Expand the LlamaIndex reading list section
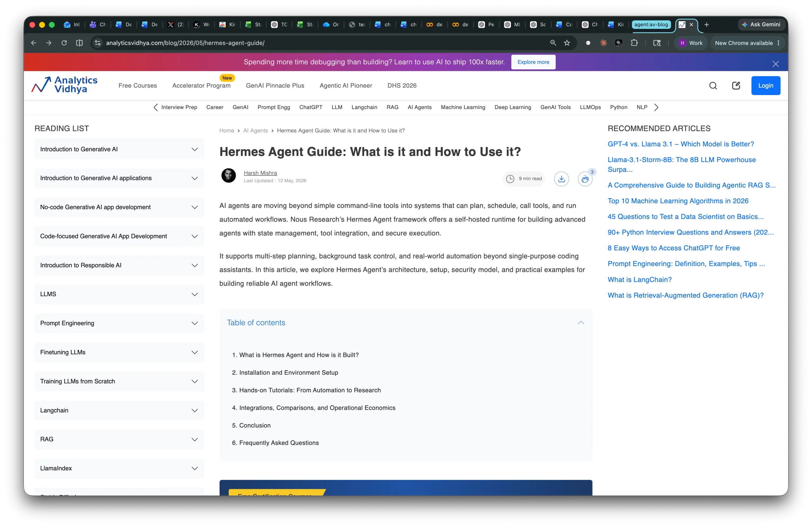This screenshot has height=527, width=812. point(119,468)
